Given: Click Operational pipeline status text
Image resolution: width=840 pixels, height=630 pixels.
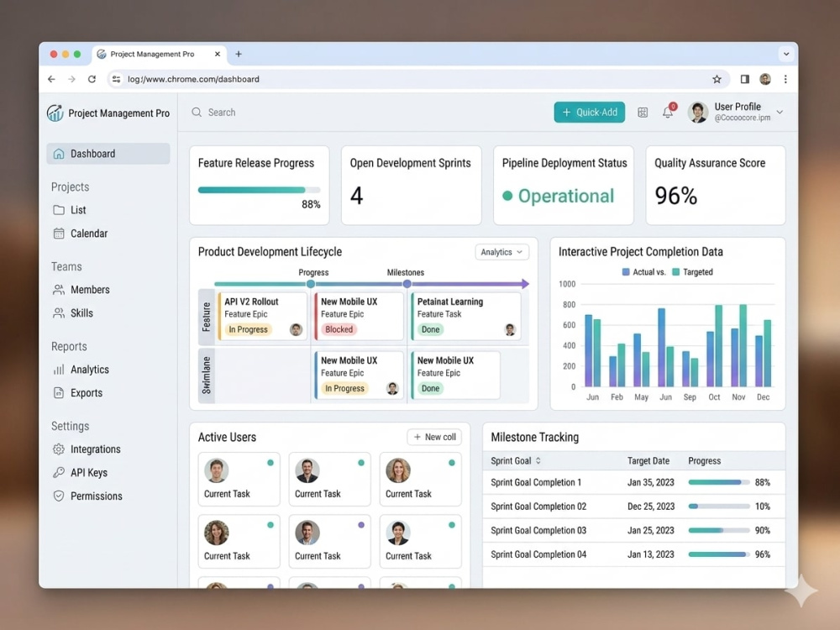Looking at the screenshot, I should 565,196.
